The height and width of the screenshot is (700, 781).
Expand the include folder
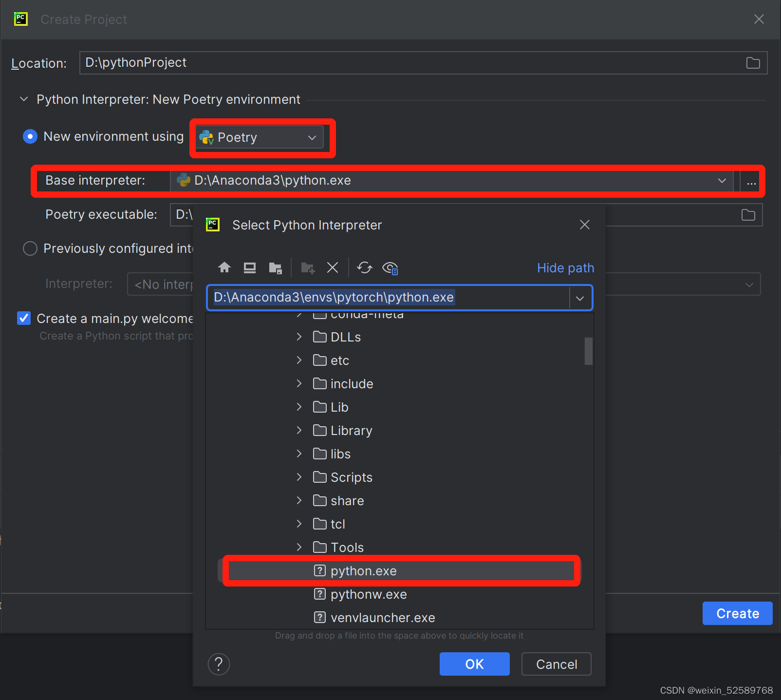(299, 383)
